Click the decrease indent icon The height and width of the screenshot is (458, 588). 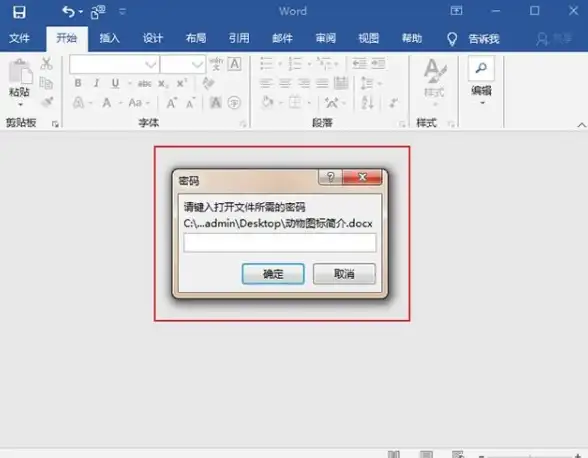(360, 64)
